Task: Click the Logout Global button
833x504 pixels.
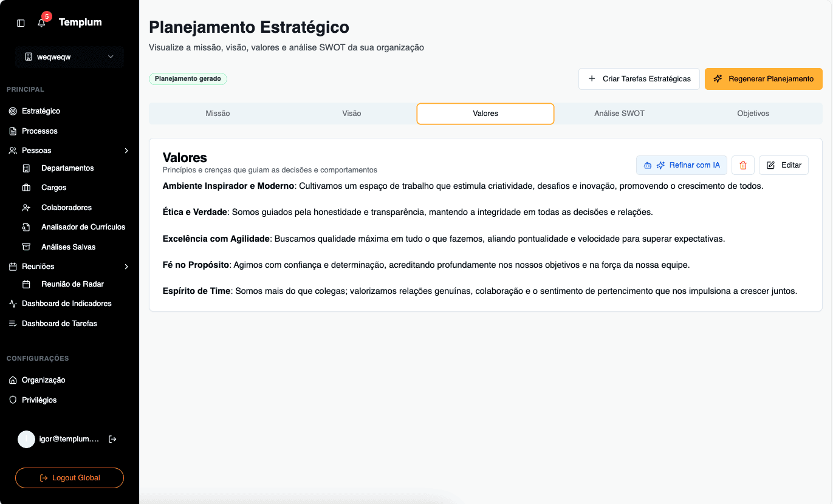Action: point(69,478)
